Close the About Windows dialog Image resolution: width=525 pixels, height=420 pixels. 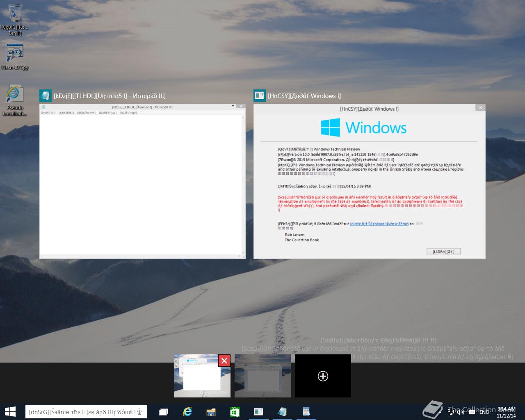click(480, 107)
